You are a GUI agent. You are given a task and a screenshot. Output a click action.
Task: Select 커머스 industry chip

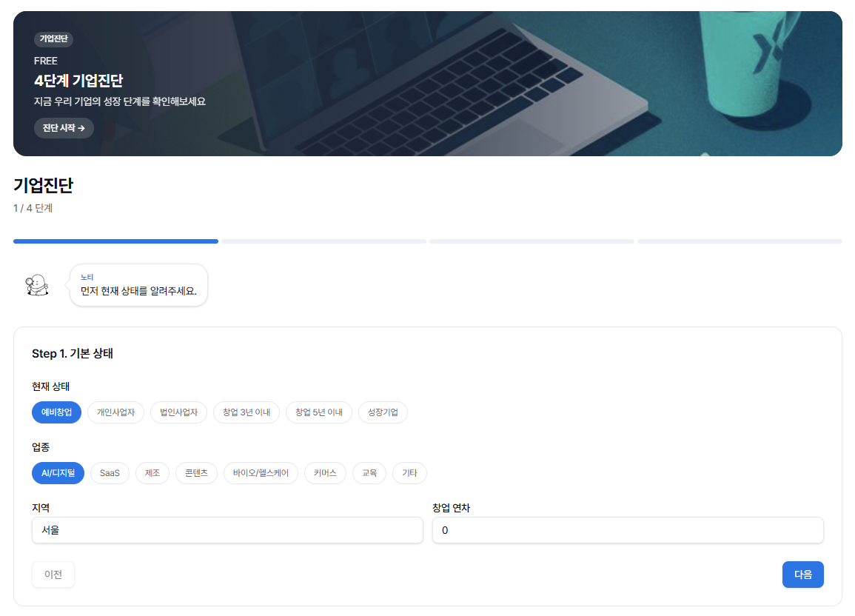tap(325, 472)
